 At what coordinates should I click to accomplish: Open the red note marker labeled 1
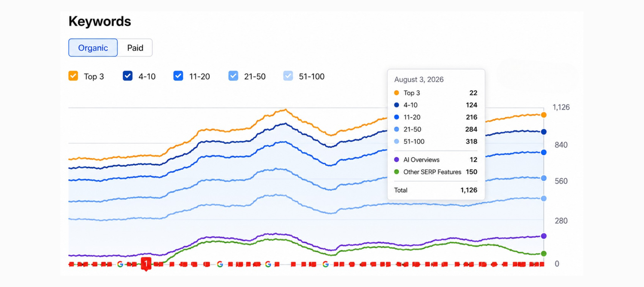(x=146, y=264)
